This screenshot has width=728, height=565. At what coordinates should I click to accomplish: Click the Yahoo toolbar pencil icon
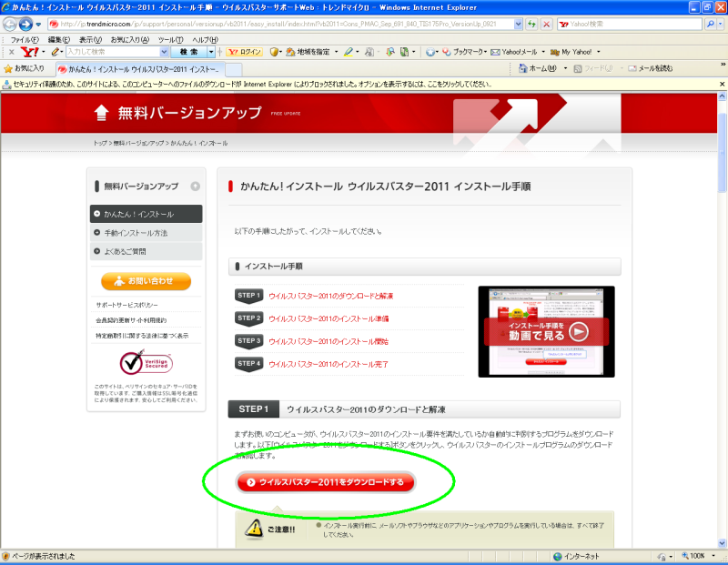56,52
